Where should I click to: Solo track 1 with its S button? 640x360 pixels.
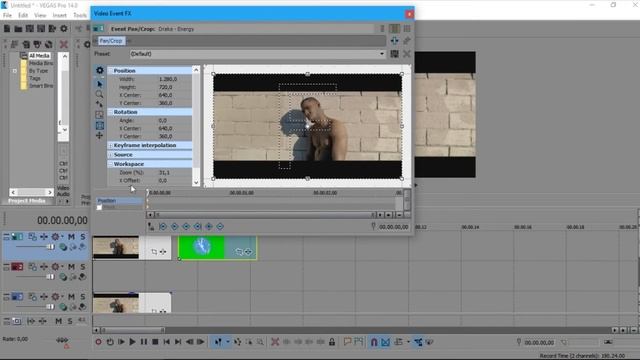pyautogui.click(x=83, y=237)
